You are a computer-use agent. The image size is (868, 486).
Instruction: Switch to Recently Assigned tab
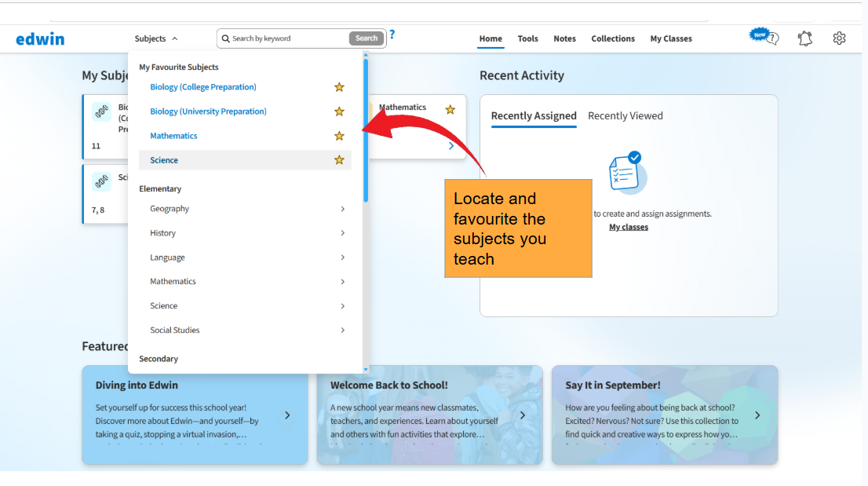[534, 115]
